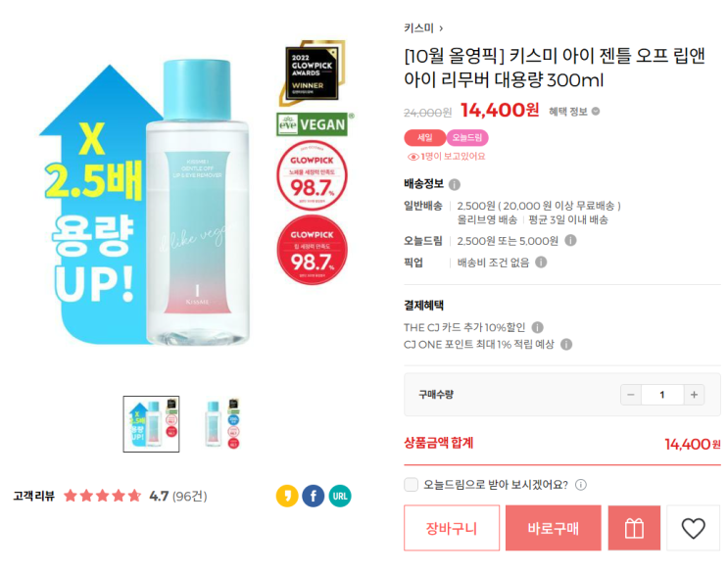Screen dimensions: 728x574
Task: Decrease purchase quantity with minus
Action: tap(631, 395)
